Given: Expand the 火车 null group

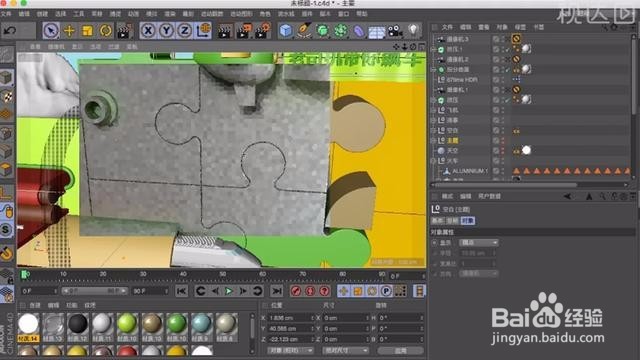Looking at the screenshot, I should 434,161.
